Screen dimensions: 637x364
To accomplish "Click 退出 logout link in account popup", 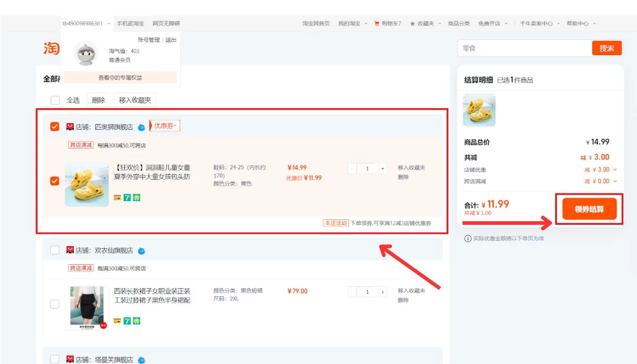I will [x=171, y=40].
